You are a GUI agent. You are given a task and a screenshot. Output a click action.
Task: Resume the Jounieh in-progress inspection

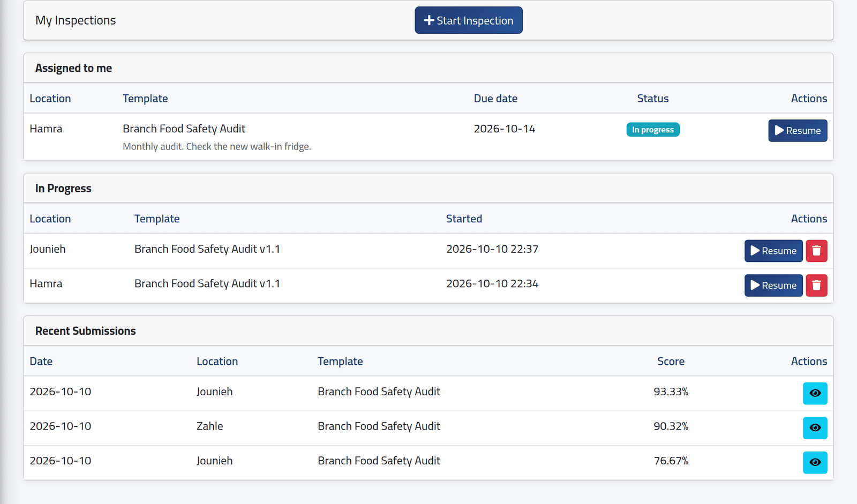[773, 251]
